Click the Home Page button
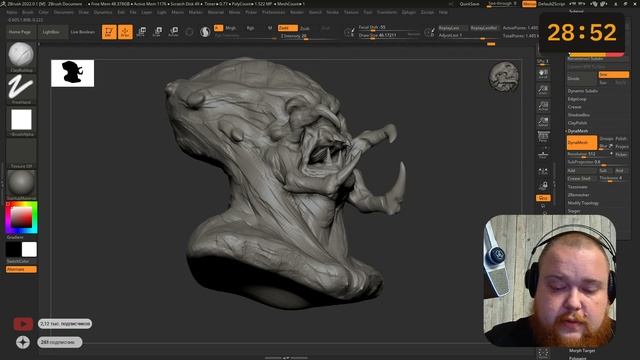Image resolution: width=640 pixels, height=360 pixels. coord(20,32)
